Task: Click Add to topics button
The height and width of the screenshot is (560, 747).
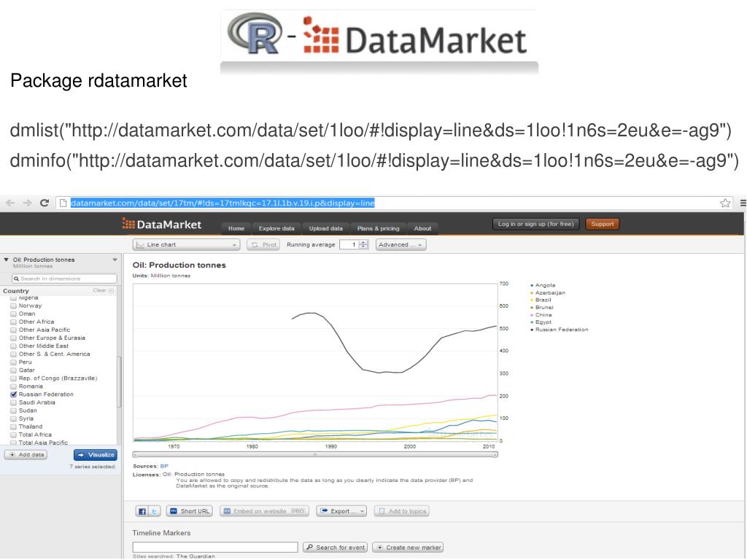Action: (x=402, y=511)
